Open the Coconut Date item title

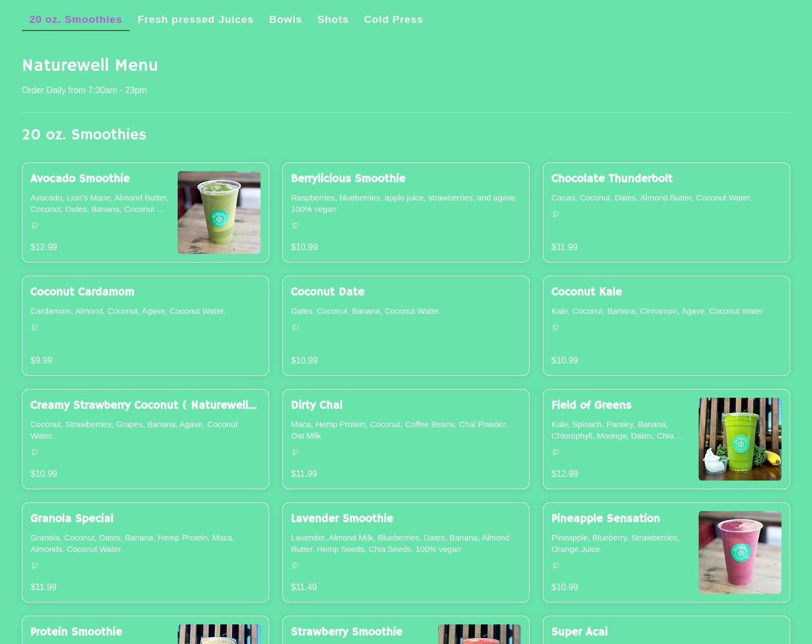click(328, 291)
